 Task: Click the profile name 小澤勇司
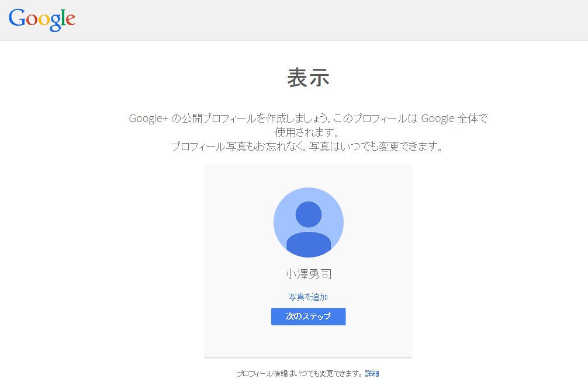coord(308,274)
